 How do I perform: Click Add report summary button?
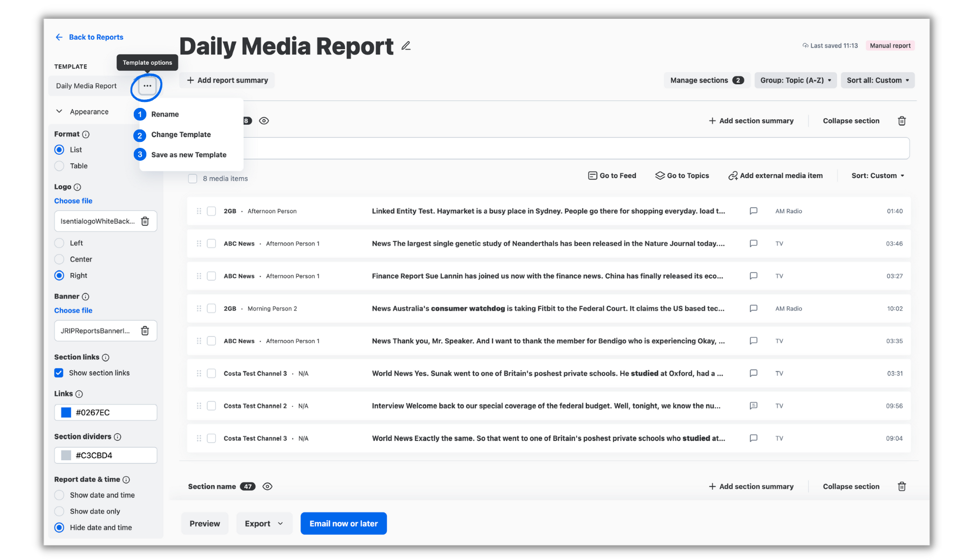[x=227, y=80]
